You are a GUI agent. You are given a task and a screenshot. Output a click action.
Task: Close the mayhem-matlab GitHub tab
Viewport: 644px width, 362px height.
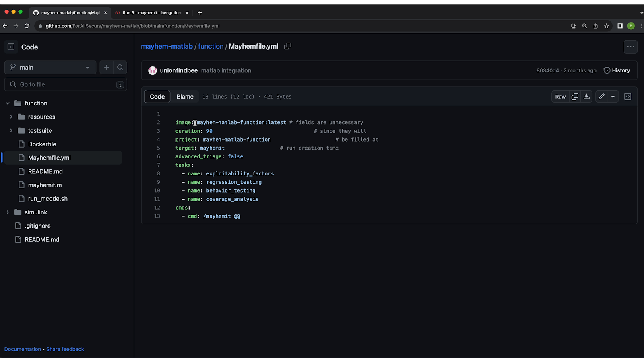coord(105,13)
